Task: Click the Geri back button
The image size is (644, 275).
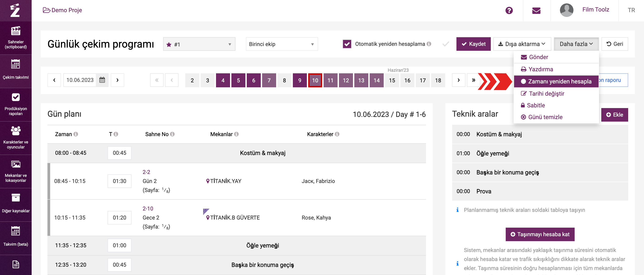Action: [614, 44]
